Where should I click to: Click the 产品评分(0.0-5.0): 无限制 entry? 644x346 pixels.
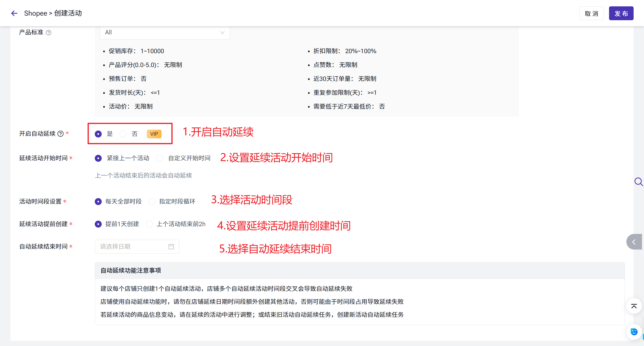pos(145,65)
